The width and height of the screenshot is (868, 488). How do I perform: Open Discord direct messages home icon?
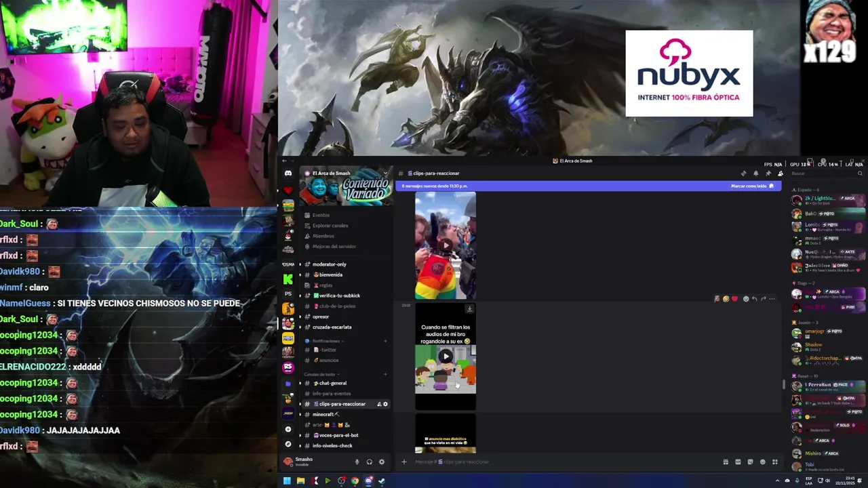pos(288,174)
